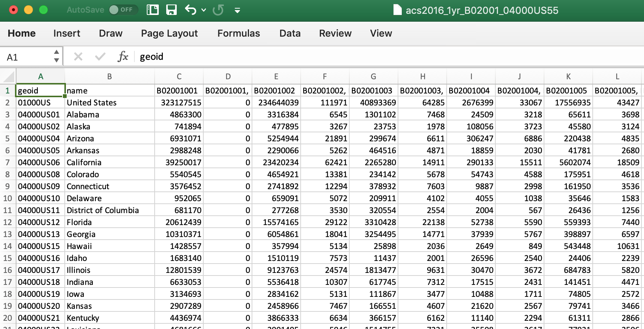Click the file icon beside the document title

397,10
